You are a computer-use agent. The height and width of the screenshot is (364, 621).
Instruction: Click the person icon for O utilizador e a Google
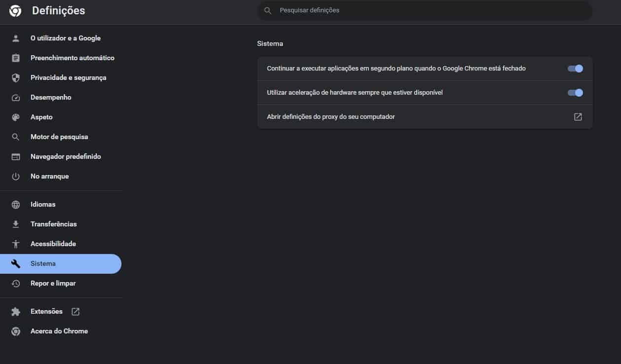pos(16,38)
